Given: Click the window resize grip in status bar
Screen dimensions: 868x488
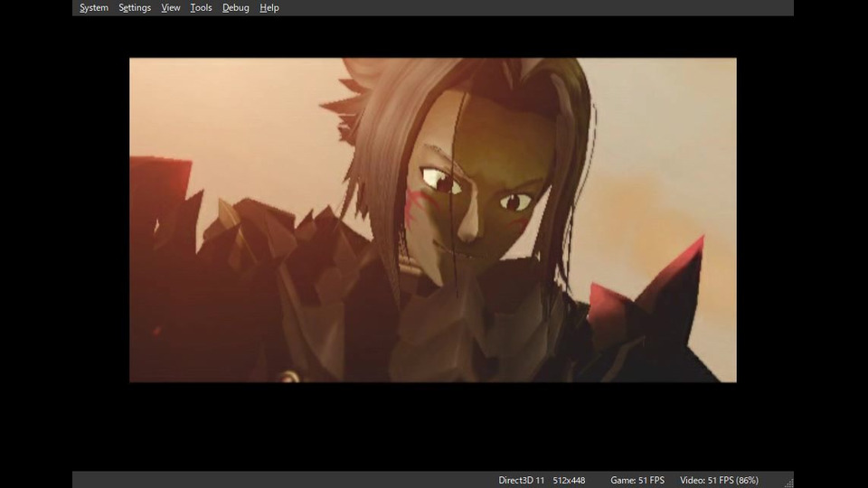Looking at the screenshot, I should pos(788,483).
